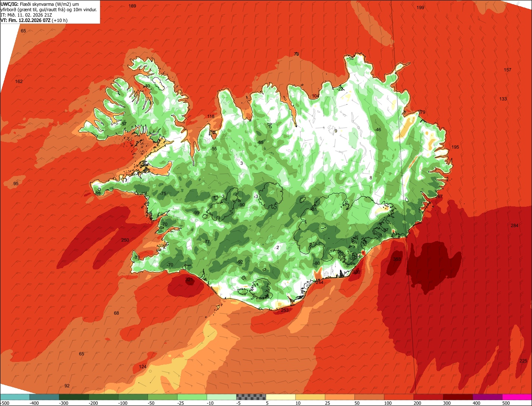Click dark red legend swatch between 300 and 400
The width and height of the screenshot is (532, 406).
coord(458,397)
